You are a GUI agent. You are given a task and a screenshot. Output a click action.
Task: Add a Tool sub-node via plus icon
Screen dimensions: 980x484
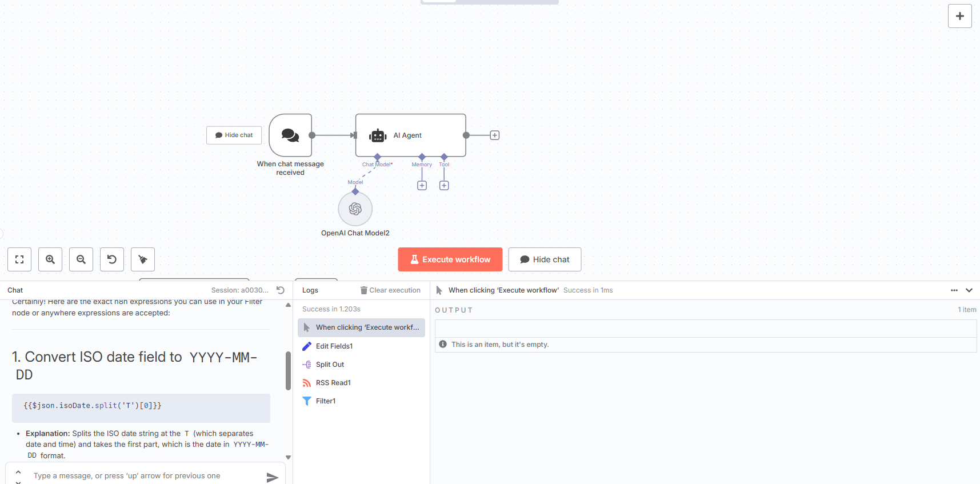pyautogui.click(x=444, y=186)
